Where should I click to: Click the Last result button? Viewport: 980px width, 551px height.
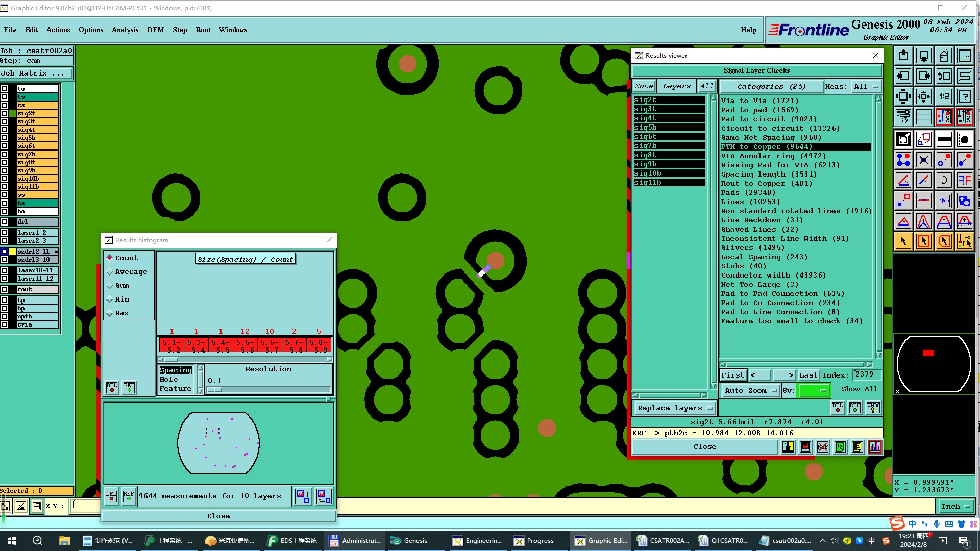click(x=808, y=375)
